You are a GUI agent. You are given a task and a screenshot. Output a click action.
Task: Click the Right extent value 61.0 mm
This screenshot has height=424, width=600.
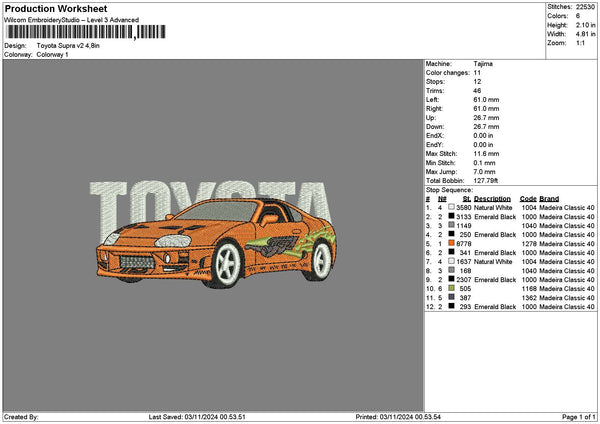coord(486,109)
